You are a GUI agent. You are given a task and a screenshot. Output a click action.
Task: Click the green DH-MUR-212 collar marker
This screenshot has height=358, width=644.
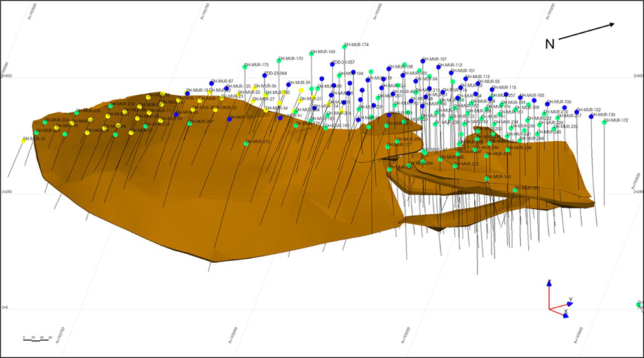tap(246, 143)
